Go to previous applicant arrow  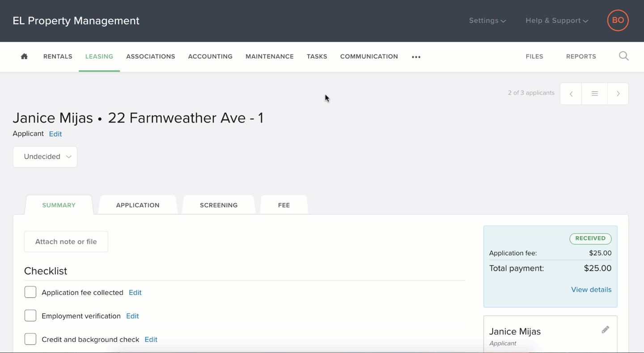tap(571, 94)
